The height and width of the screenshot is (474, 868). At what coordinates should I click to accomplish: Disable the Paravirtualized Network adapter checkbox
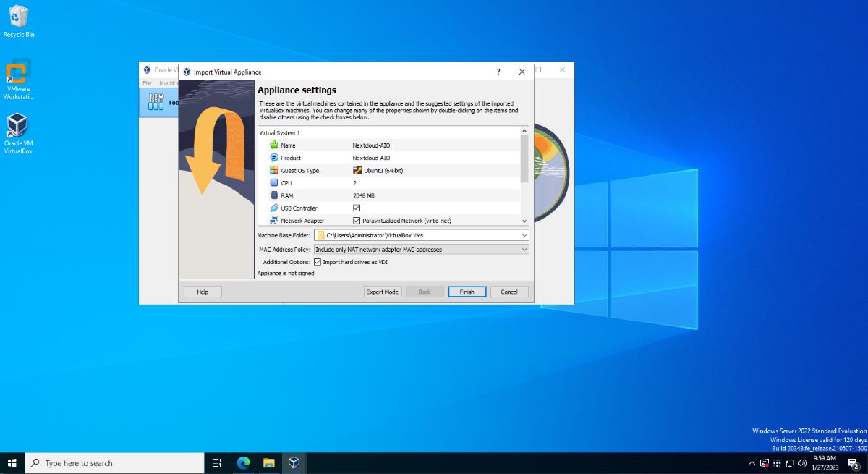coord(357,221)
